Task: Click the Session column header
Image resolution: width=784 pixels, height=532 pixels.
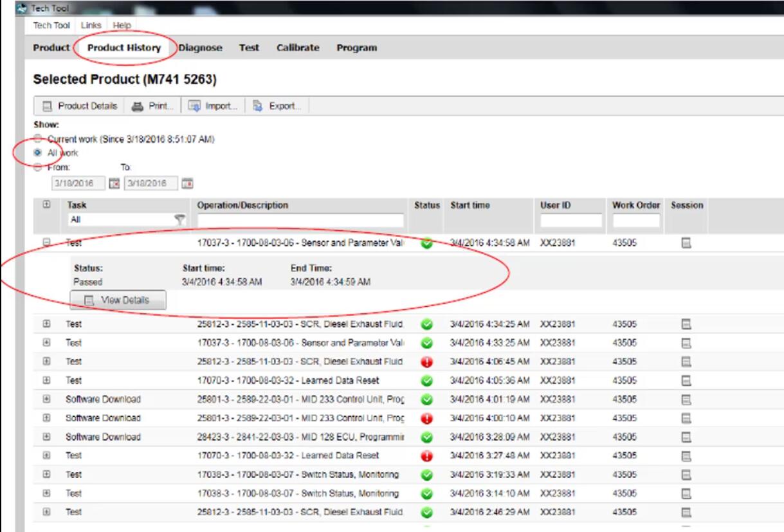Action: point(687,205)
